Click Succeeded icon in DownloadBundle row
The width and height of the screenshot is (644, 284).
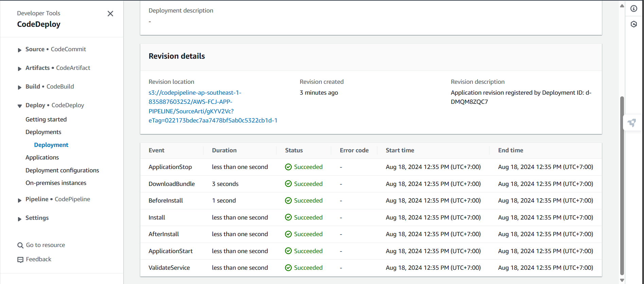(x=288, y=184)
